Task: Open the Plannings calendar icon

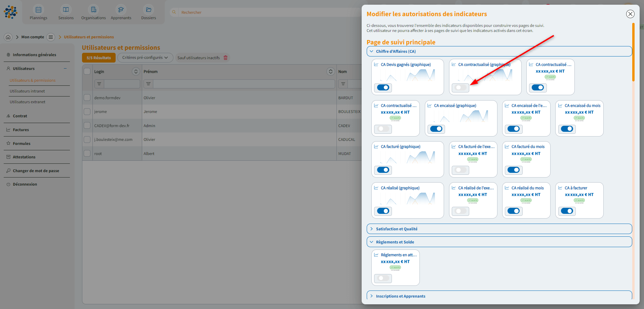Action: click(x=38, y=10)
